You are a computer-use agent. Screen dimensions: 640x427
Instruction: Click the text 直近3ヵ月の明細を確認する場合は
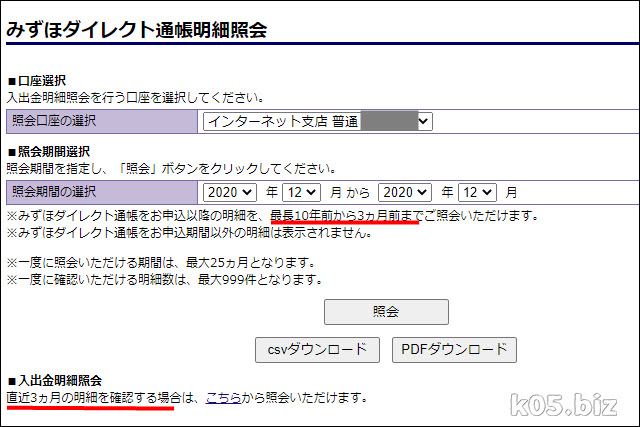100,397
